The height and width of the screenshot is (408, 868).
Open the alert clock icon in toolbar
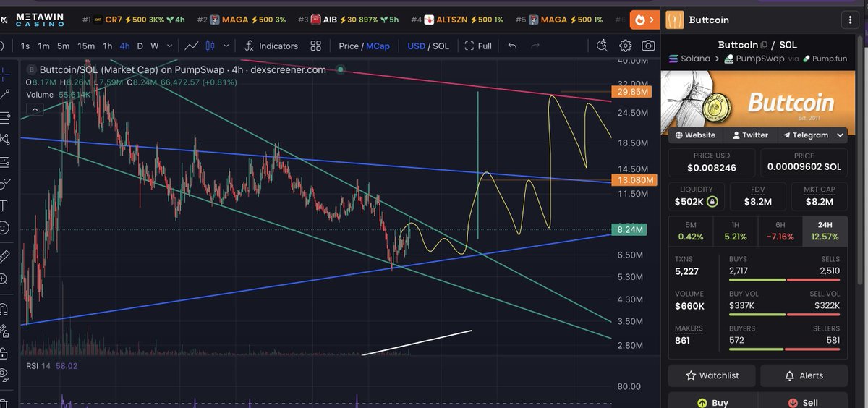point(603,46)
